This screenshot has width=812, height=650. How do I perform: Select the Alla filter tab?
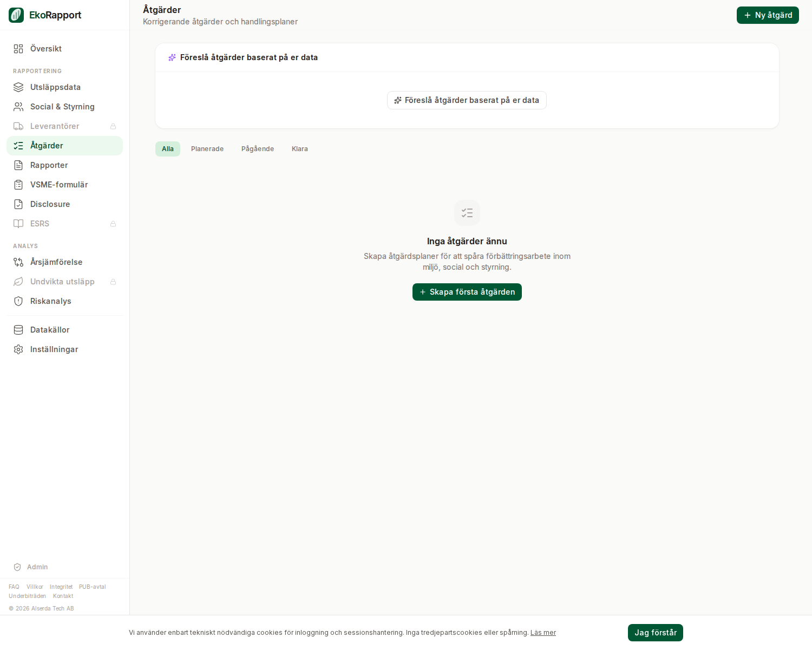pos(168,149)
